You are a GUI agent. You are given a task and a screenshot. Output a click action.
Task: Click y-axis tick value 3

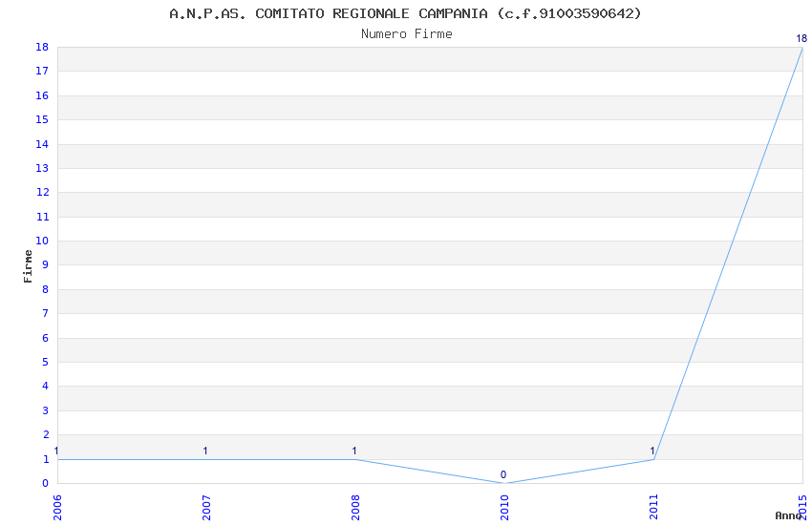coord(46,410)
